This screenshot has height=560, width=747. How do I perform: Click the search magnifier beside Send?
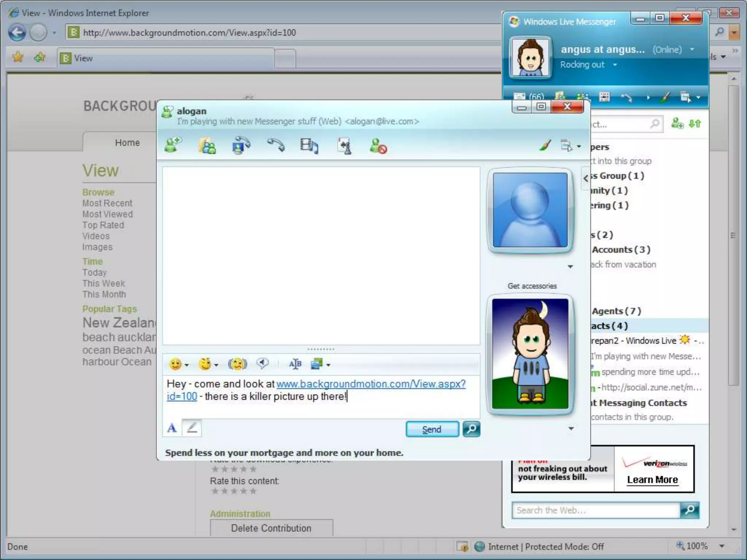(471, 429)
